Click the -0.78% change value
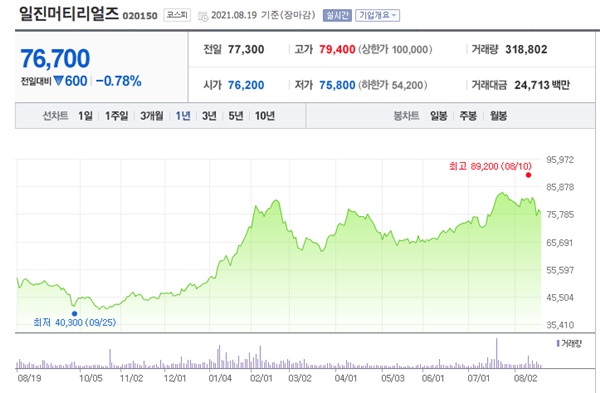The image size is (600, 393). pyautogui.click(x=118, y=81)
